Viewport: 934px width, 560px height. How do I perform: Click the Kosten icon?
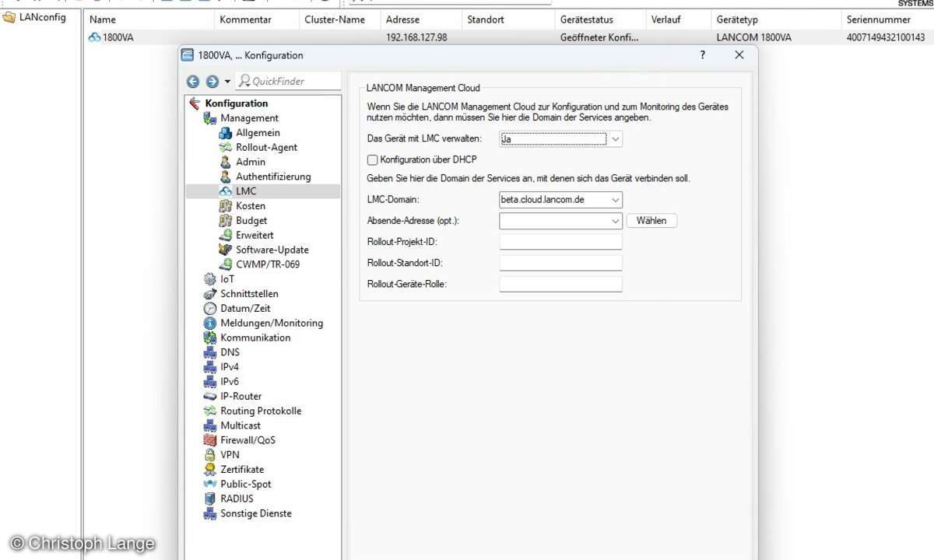(226, 206)
